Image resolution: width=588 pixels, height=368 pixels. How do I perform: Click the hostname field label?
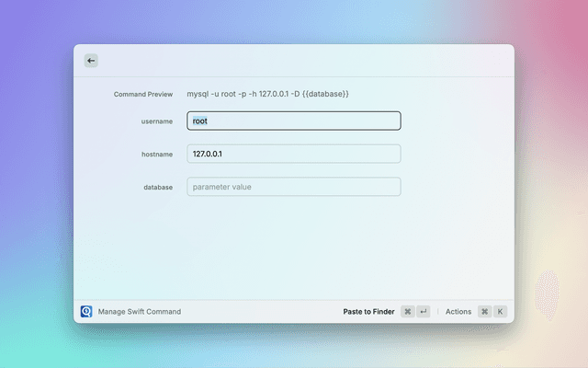click(x=156, y=155)
